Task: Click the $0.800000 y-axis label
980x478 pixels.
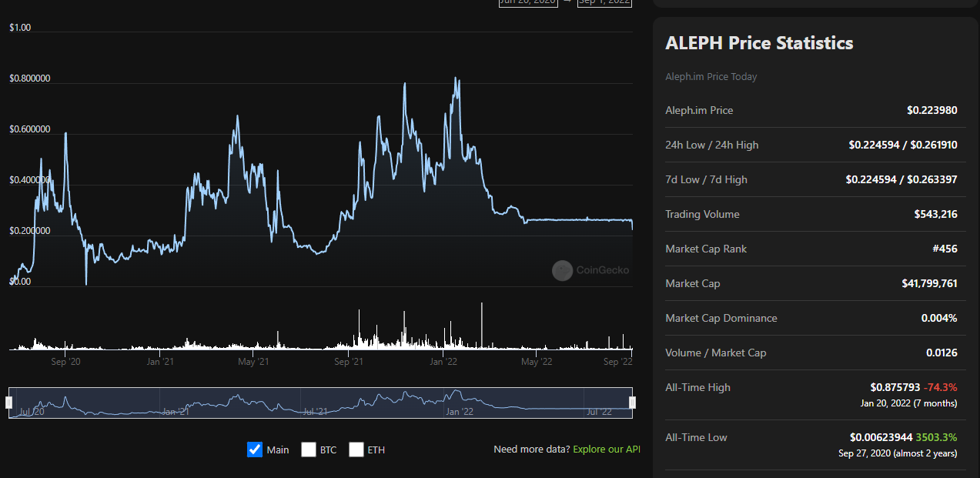Action: 30,79
